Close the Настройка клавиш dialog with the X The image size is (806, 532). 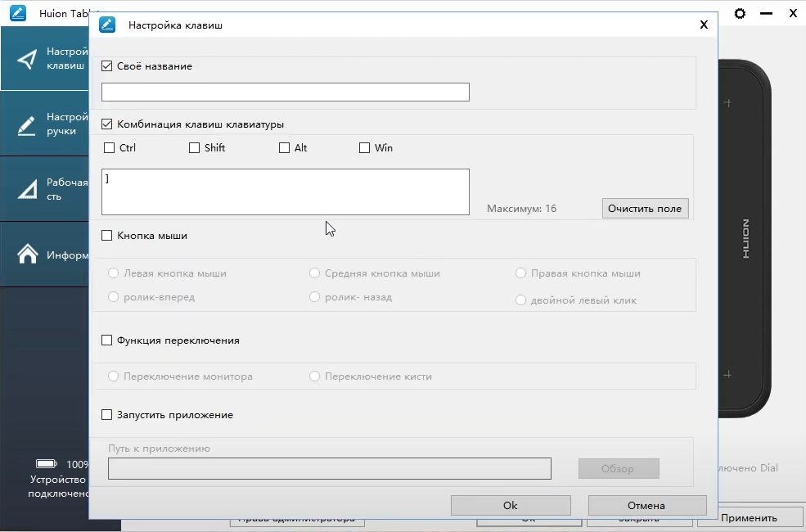[704, 25]
